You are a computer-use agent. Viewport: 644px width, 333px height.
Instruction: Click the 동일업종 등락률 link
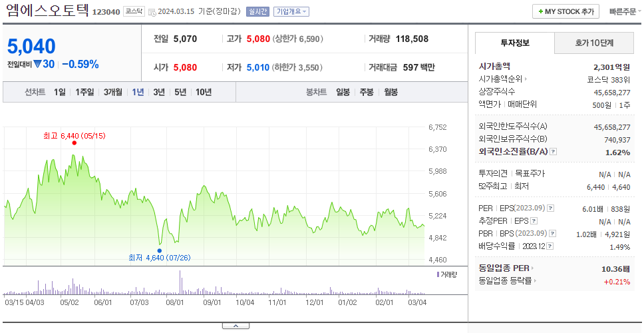[x=505, y=281]
